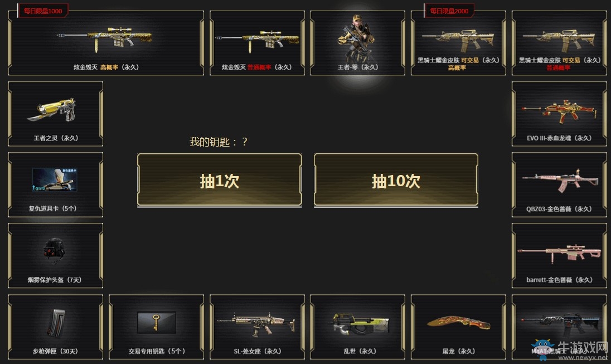
Task: Pick the 交易专用钥匙 golden key icon
Action: point(156,322)
